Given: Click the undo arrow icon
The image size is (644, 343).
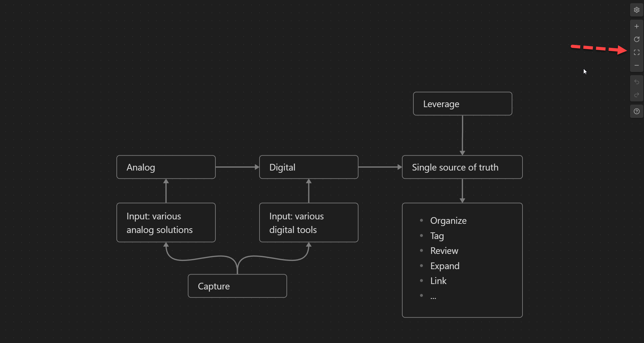Looking at the screenshot, I should [x=636, y=82].
